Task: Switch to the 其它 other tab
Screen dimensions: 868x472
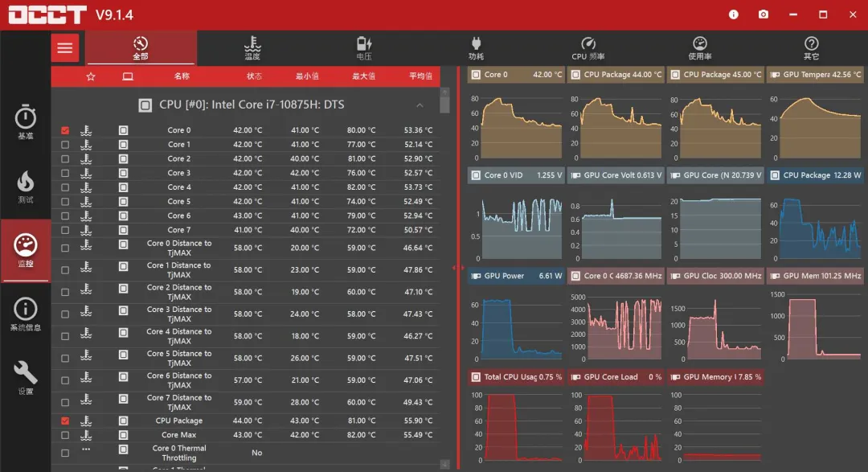Action: 812,48
